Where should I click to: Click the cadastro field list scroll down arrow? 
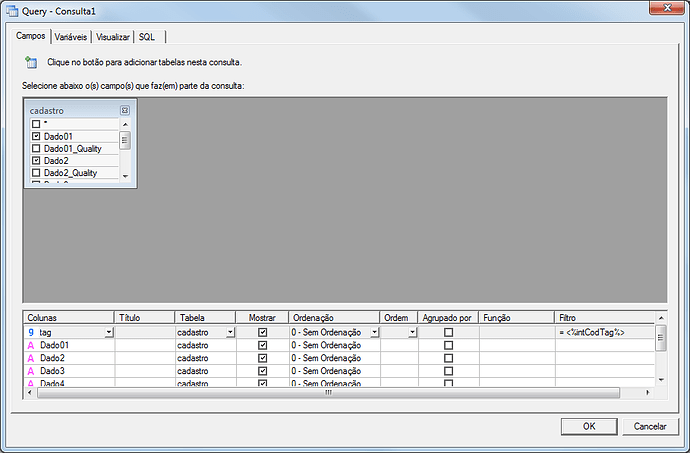click(125, 176)
